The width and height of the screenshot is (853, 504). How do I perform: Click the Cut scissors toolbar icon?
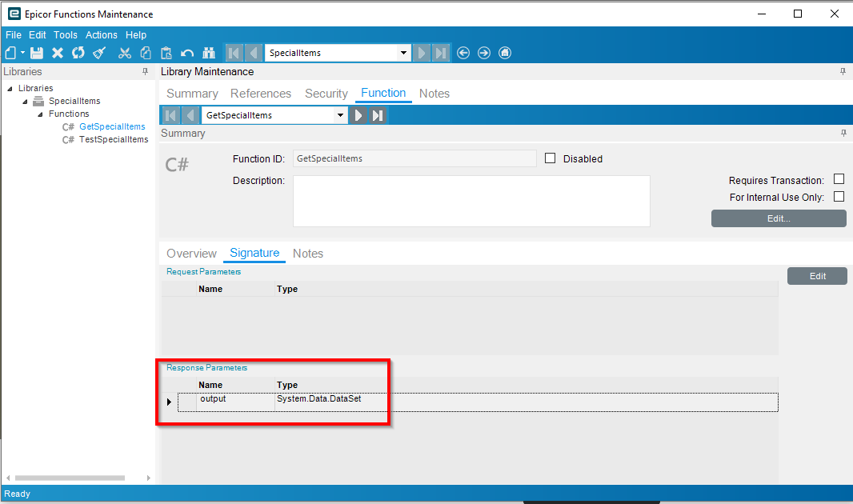click(125, 53)
